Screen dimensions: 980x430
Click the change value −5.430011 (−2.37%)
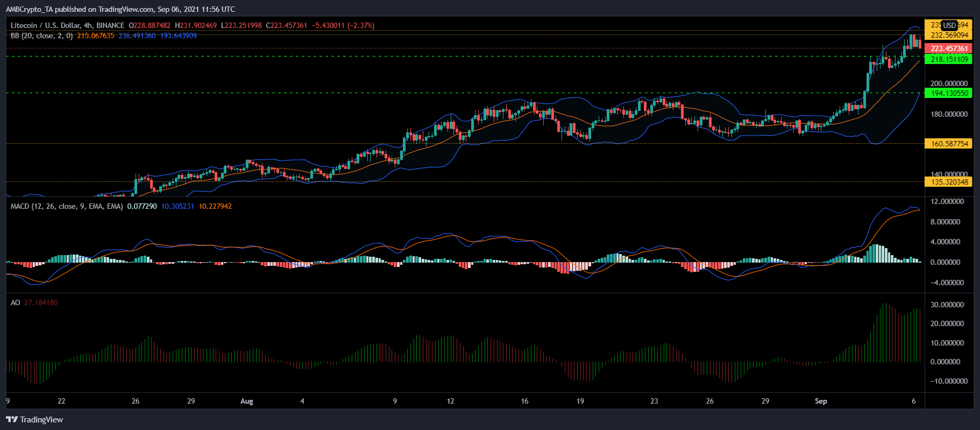pos(343,25)
